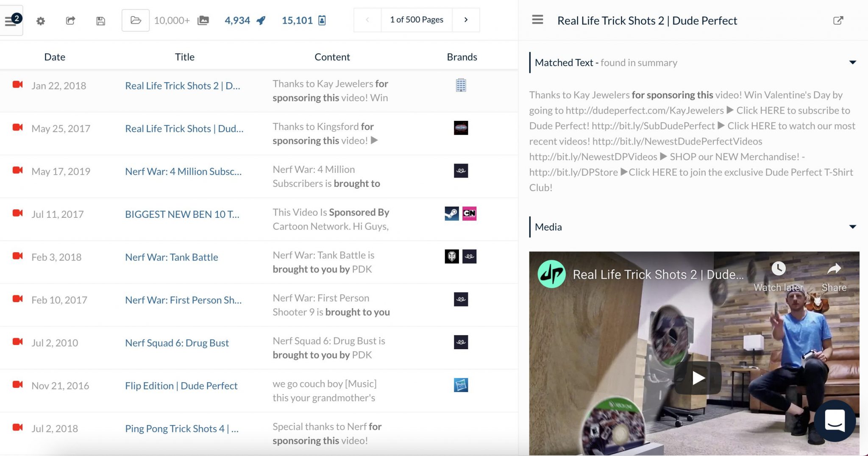Click the 15,101 count
The height and width of the screenshot is (456, 868).
(297, 20)
